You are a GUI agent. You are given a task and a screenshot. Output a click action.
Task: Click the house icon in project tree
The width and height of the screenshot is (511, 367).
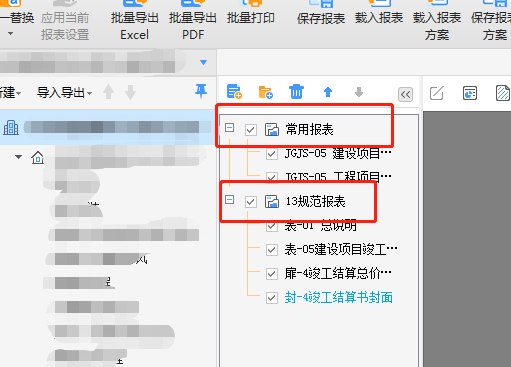(x=38, y=157)
